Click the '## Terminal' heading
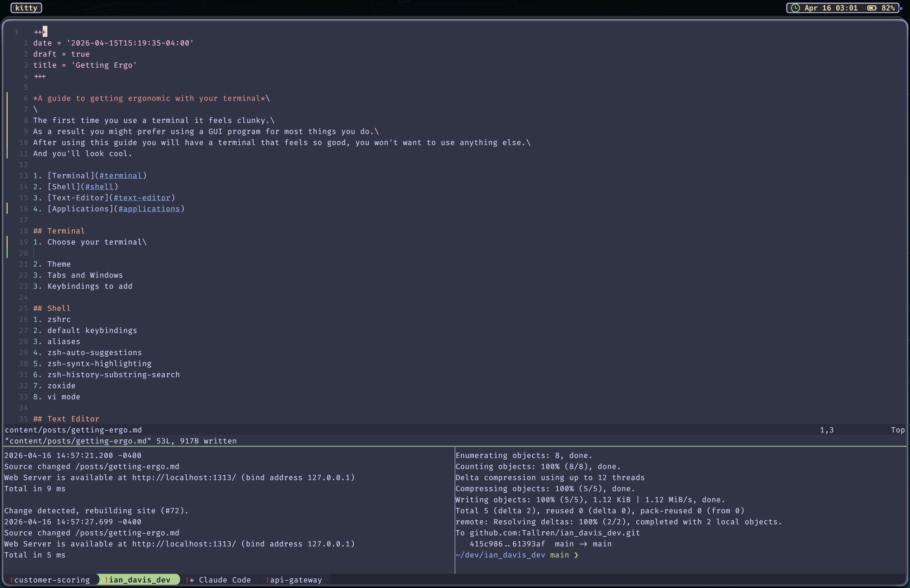The image size is (910, 588). [x=59, y=231]
